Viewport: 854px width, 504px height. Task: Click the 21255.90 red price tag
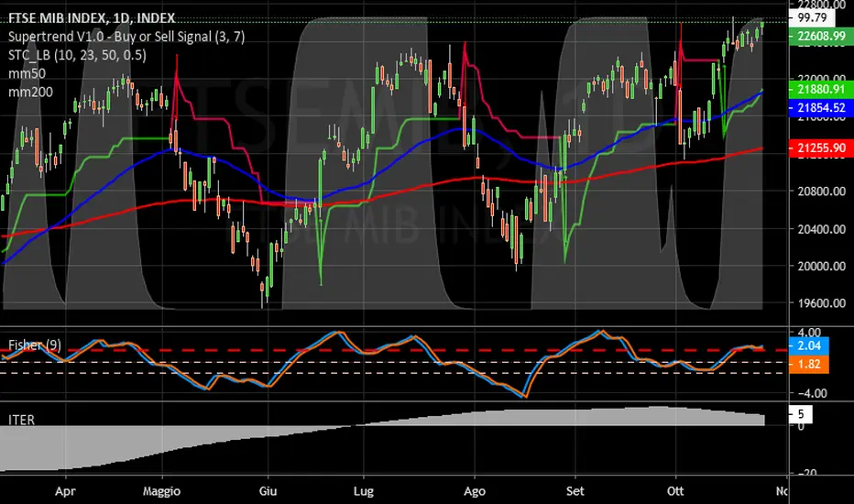point(821,148)
